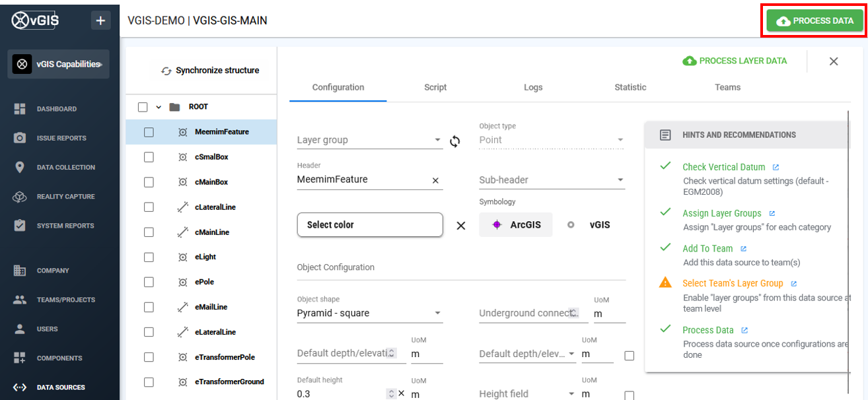This screenshot has height=400, width=868.
Task: Click the hints panel vertical scrollbar
Action: click(x=848, y=251)
